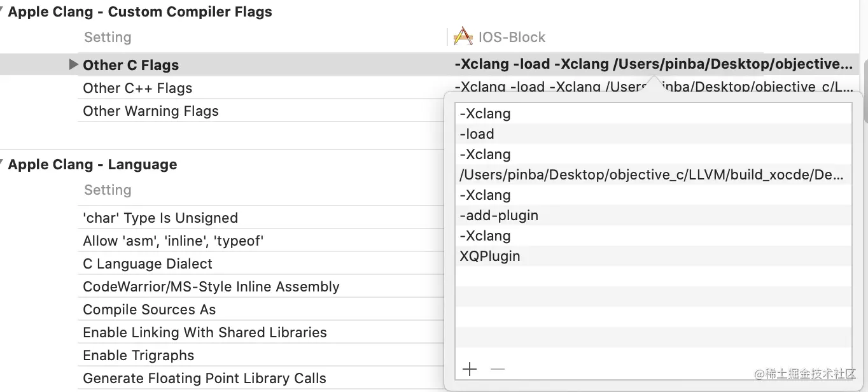Screen dimensions: 868x392
Task: Select the Other C++ Flags setting row
Action: tap(137, 88)
